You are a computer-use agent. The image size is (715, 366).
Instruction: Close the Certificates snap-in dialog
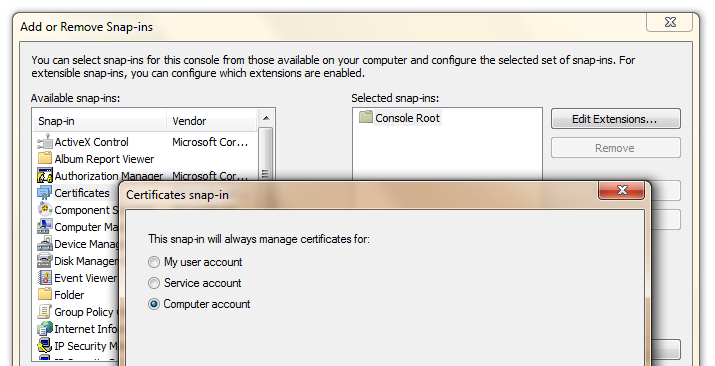click(x=622, y=190)
